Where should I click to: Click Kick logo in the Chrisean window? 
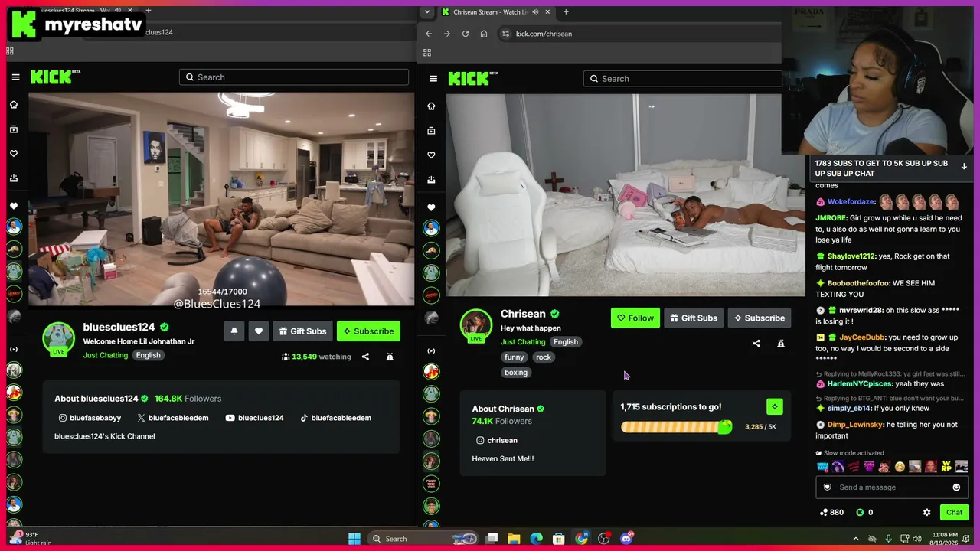click(x=473, y=78)
